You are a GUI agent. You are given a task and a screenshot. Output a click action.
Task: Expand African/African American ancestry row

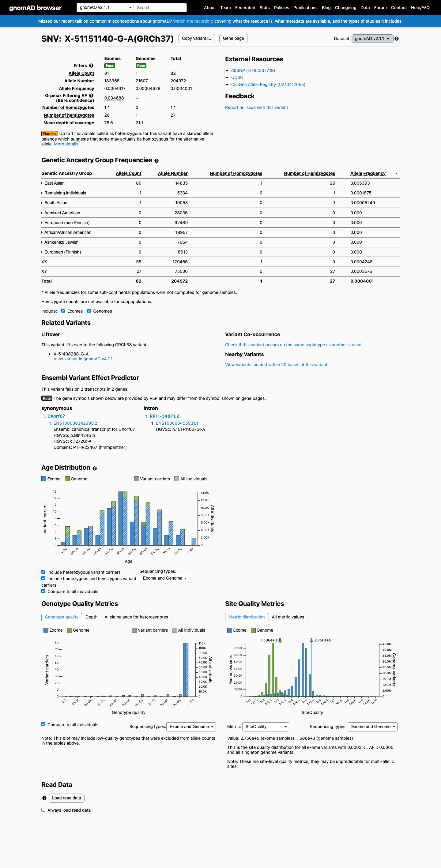pyautogui.click(x=66, y=232)
